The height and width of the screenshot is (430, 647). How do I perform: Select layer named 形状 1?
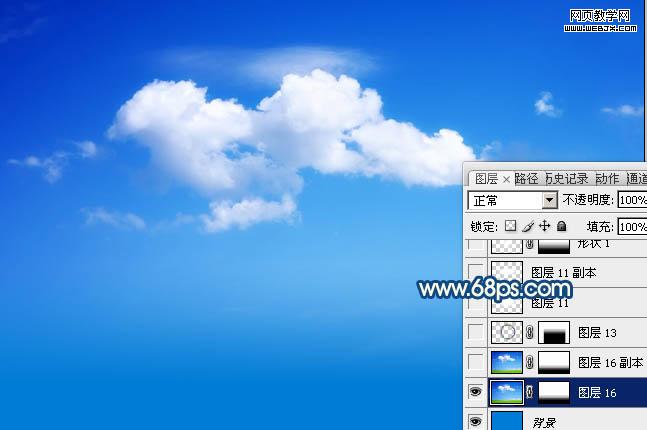tap(594, 244)
